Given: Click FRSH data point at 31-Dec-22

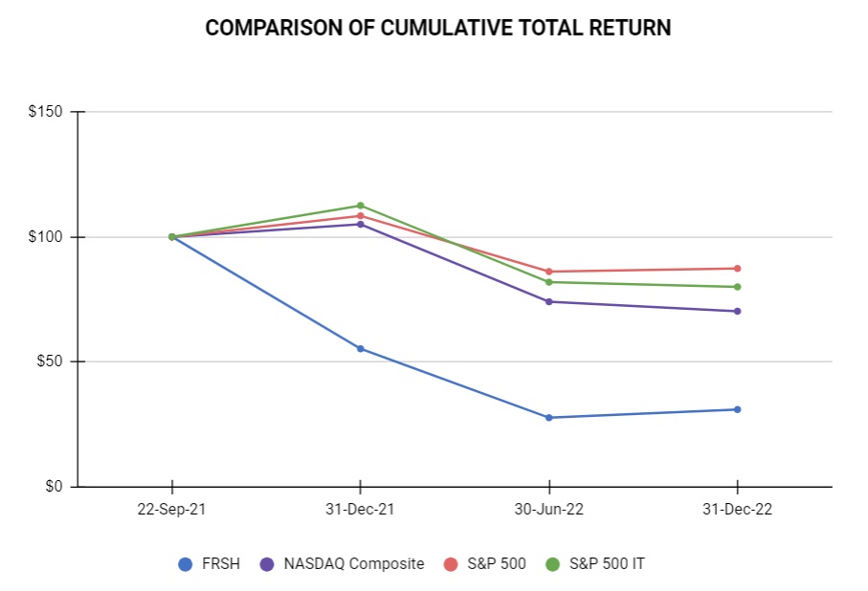Looking at the screenshot, I should coord(737,409).
